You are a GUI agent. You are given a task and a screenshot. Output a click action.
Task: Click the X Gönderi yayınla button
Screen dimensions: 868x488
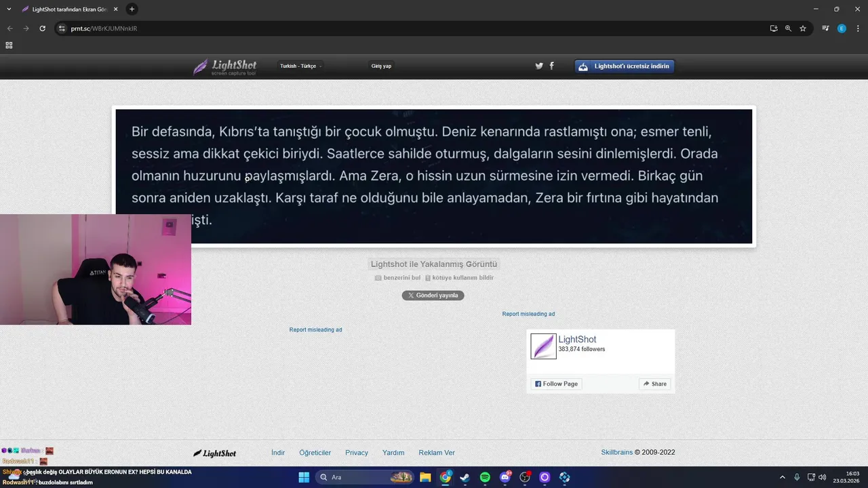(x=433, y=296)
